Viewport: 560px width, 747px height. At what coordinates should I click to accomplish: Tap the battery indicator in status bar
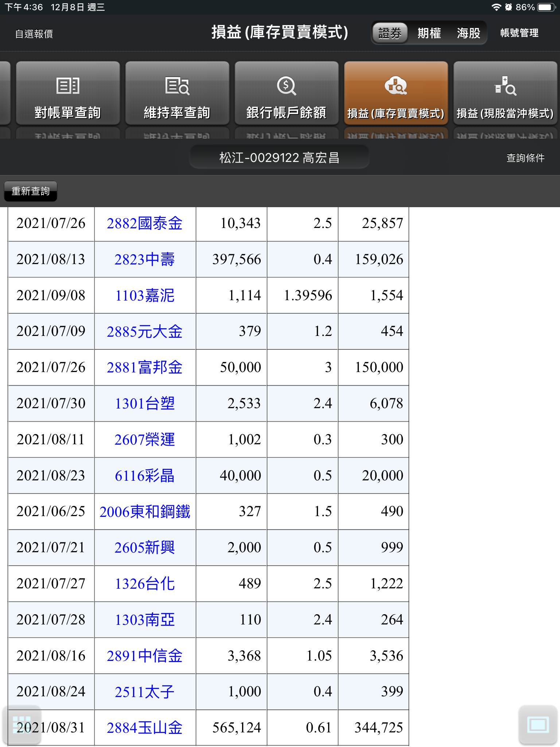pyautogui.click(x=546, y=7)
